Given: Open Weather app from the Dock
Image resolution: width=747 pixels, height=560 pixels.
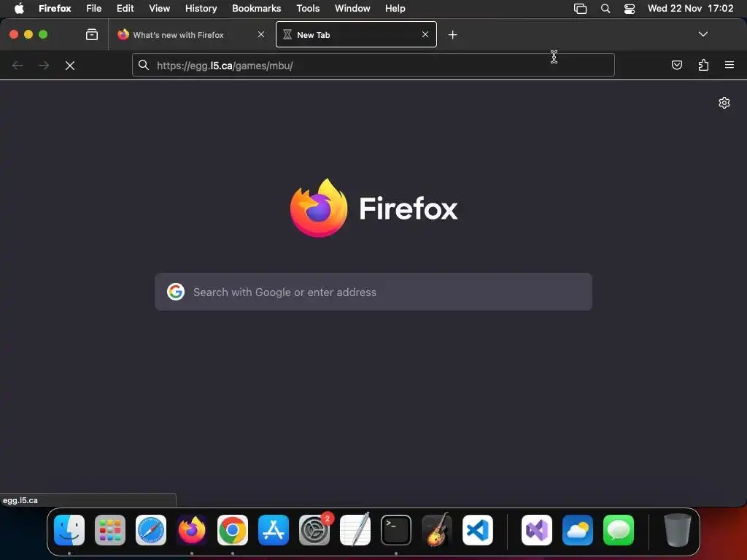Looking at the screenshot, I should tap(578, 530).
